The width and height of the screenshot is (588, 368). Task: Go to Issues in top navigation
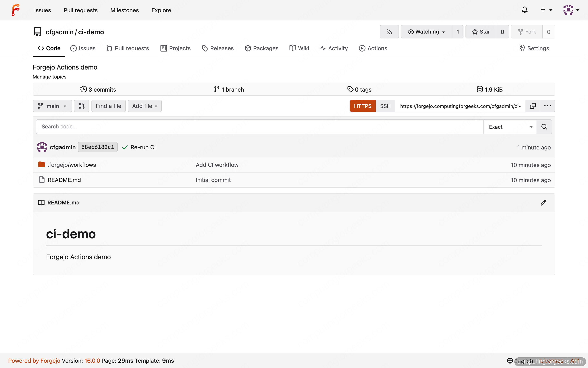(42, 10)
